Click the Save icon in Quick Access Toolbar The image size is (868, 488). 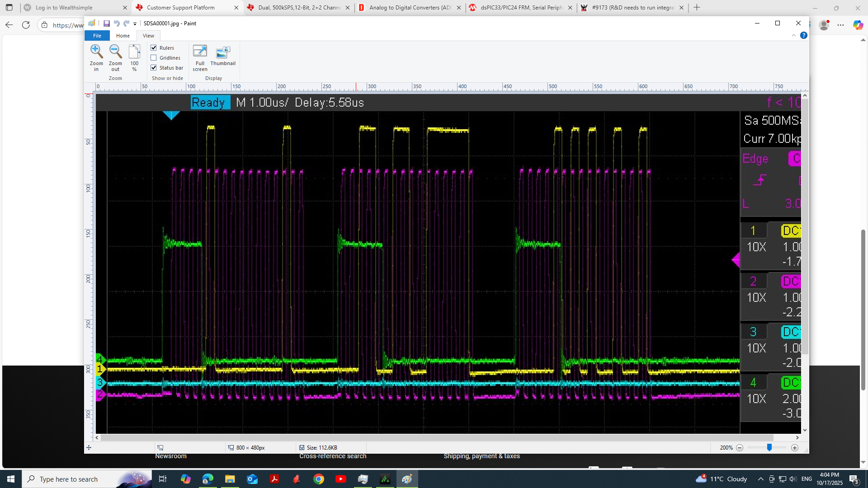[x=107, y=23]
